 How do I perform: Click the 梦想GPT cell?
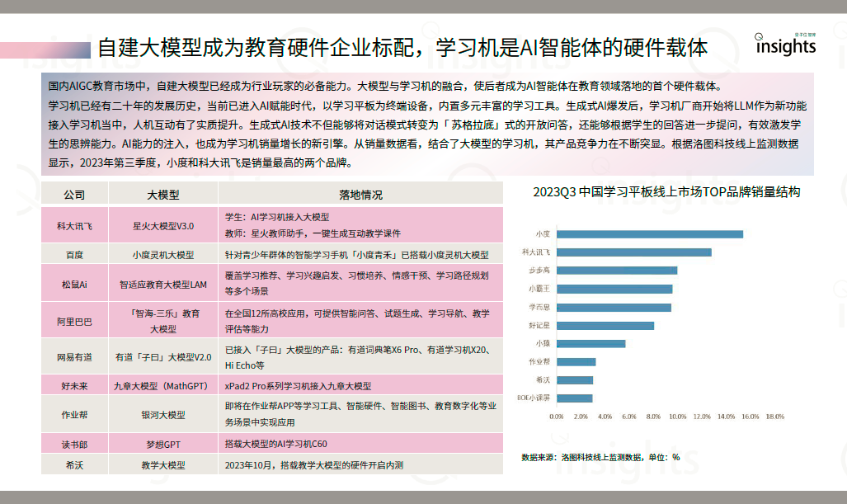163,444
